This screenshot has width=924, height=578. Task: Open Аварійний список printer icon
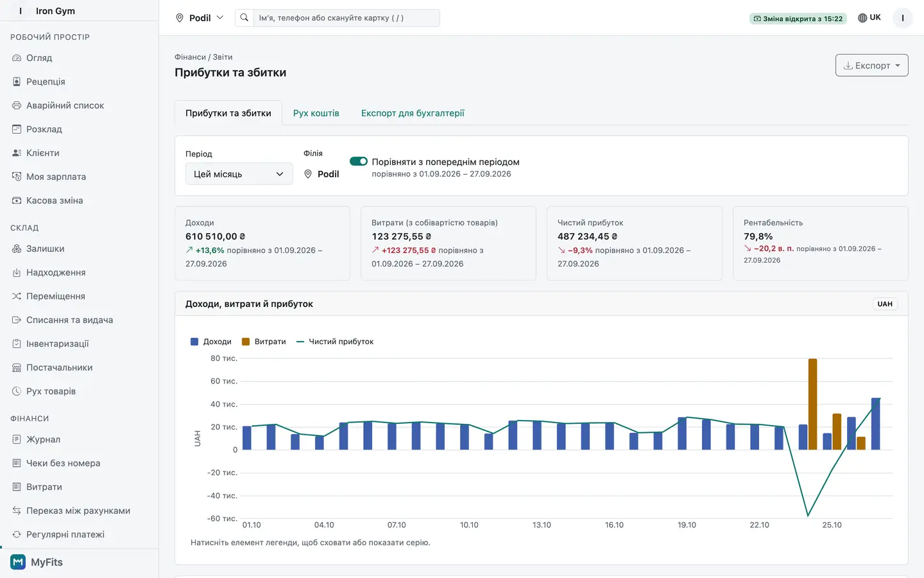17,105
